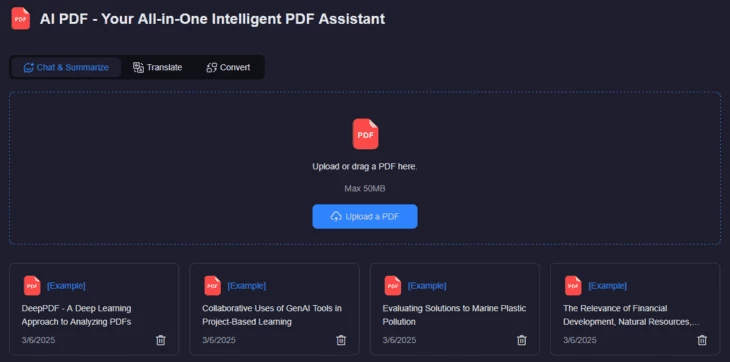Image resolution: width=730 pixels, height=362 pixels.
Task: Click PDF icon on DeepPDF example card
Action: tap(32, 286)
